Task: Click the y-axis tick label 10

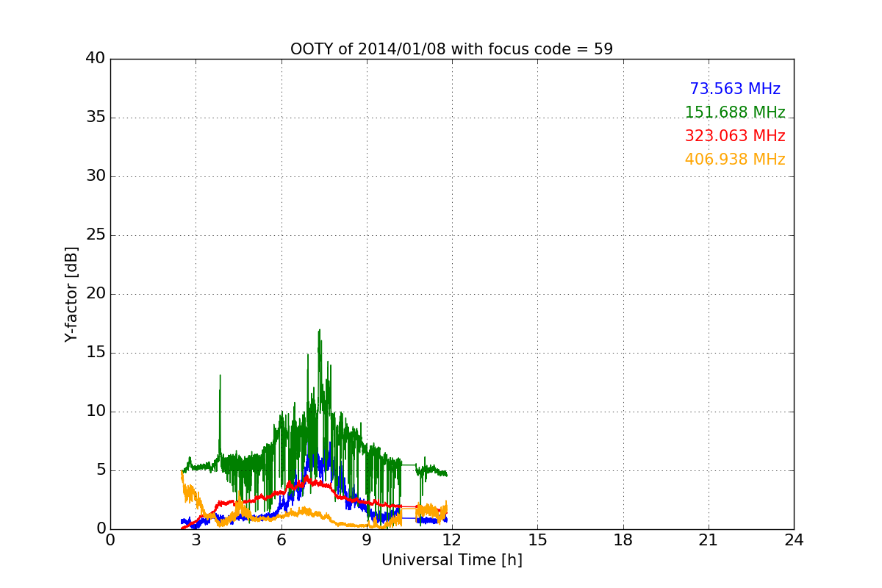Action: pos(96,412)
